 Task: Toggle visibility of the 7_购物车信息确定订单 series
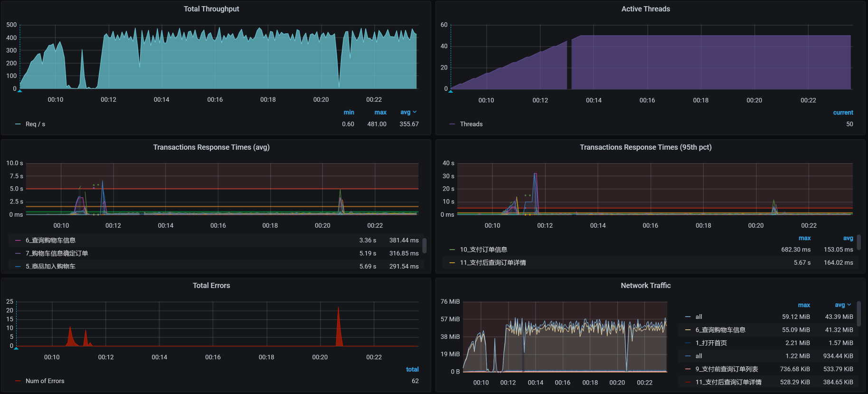[x=57, y=253]
